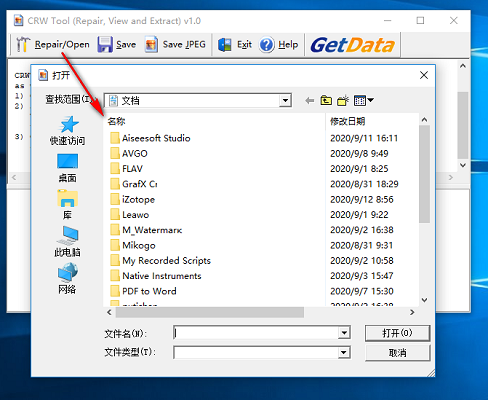The width and height of the screenshot is (488, 400).
Task: Open Help question mark icon
Action: (x=266, y=45)
